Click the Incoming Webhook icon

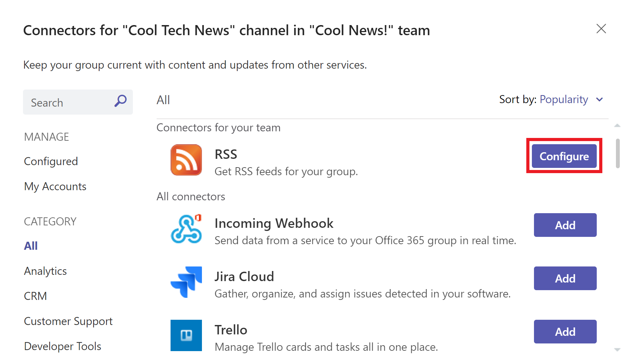pyautogui.click(x=186, y=229)
